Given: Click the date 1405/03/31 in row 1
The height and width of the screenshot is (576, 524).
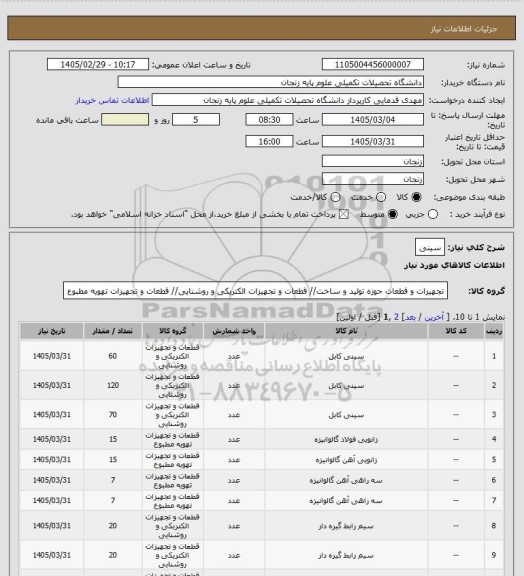Looking at the screenshot, I should pos(51,356).
